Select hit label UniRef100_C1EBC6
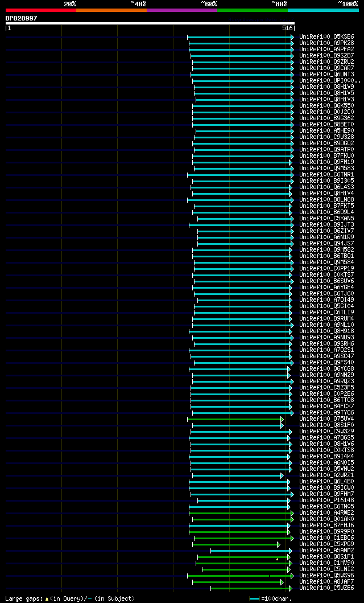Image resolution: width=364 pixels, height=603 pixels. [x=327, y=538]
